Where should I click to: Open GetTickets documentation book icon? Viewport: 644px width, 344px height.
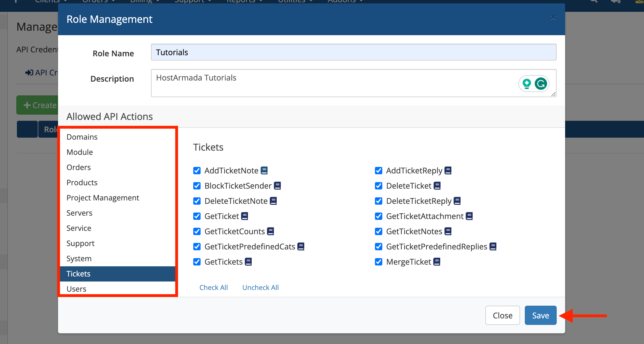click(x=248, y=262)
